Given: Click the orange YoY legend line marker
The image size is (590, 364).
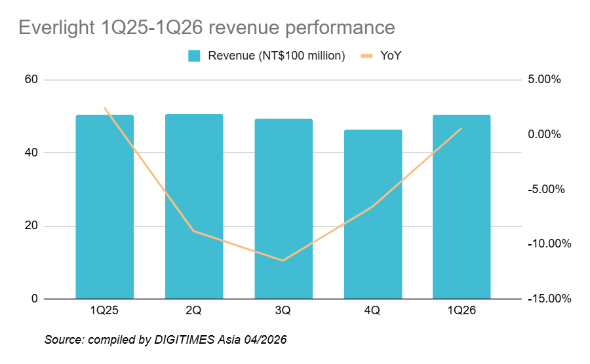Looking at the screenshot, I should point(366,56).
